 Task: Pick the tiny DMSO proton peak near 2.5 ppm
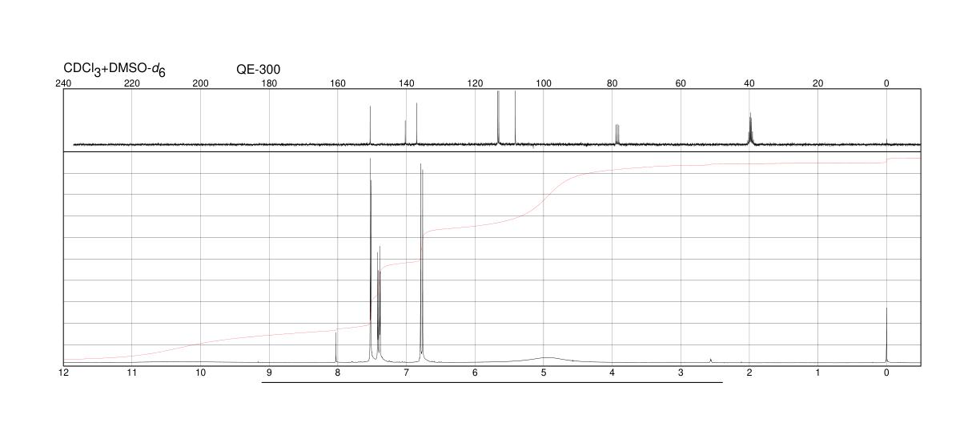[x=710, y=361]
